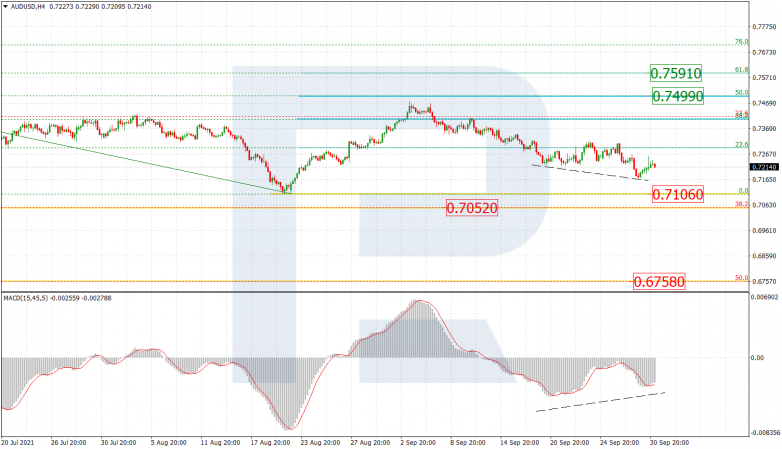The height and width of the screenshot is (449, 782).
Task: Select the dashed divergence line under MACD histogram
Action: pyautogui.click(x=600, y=402)
